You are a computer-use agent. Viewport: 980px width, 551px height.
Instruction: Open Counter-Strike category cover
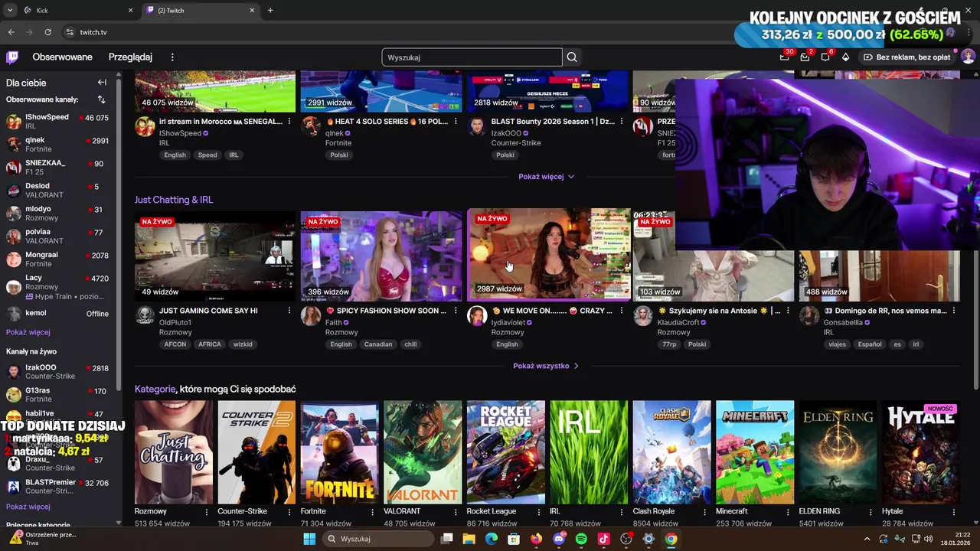[x=256, y=452]
